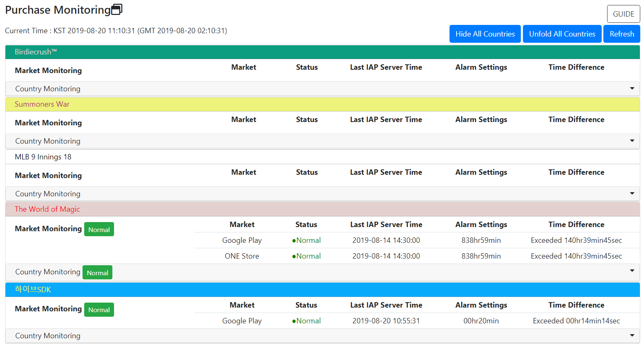Open the GUIDE button
This screenshot has height=352, width=644.
[x=623, y=14]
